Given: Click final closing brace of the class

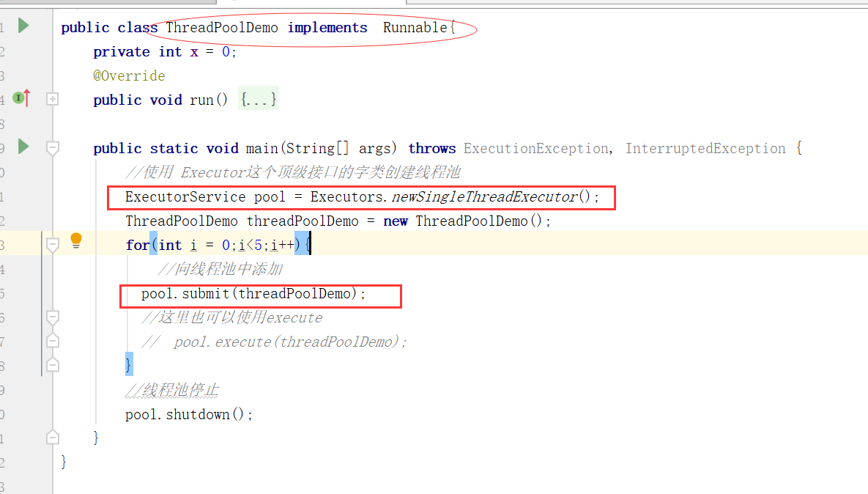Looking at the screenshot, I should (64, 462).
